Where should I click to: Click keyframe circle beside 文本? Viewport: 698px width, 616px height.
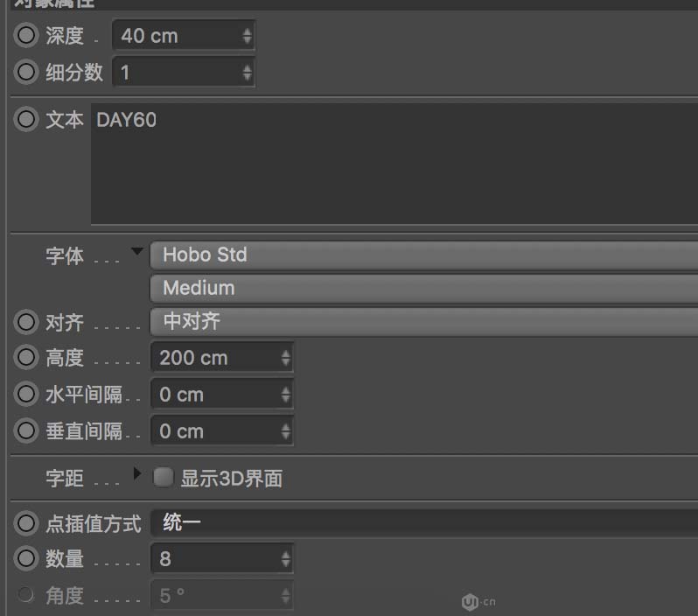[x=27, y=119]
